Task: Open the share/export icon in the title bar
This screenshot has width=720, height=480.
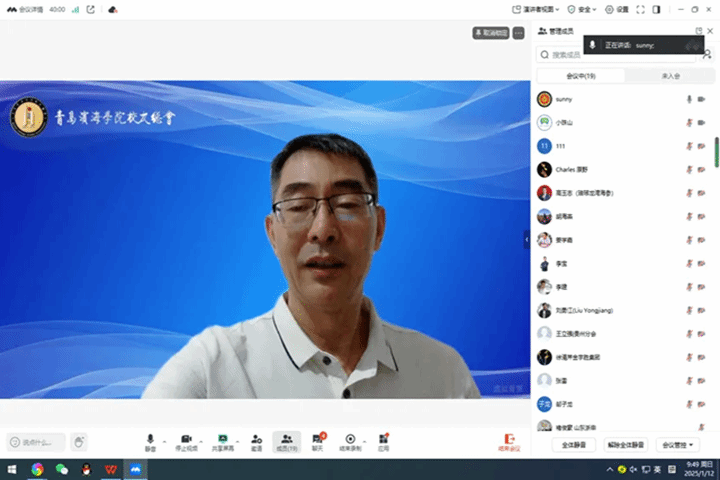Action: (x=90, y=9)
